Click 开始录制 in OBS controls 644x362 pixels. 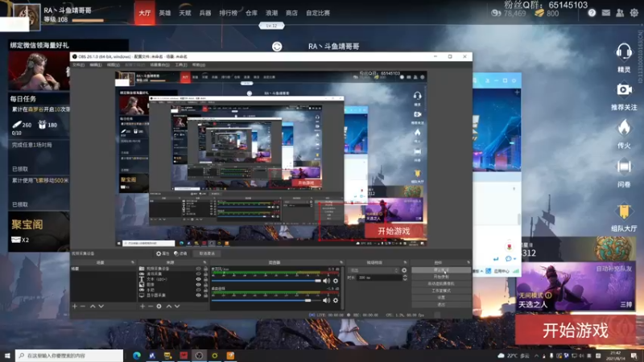[x=441, y=277]
